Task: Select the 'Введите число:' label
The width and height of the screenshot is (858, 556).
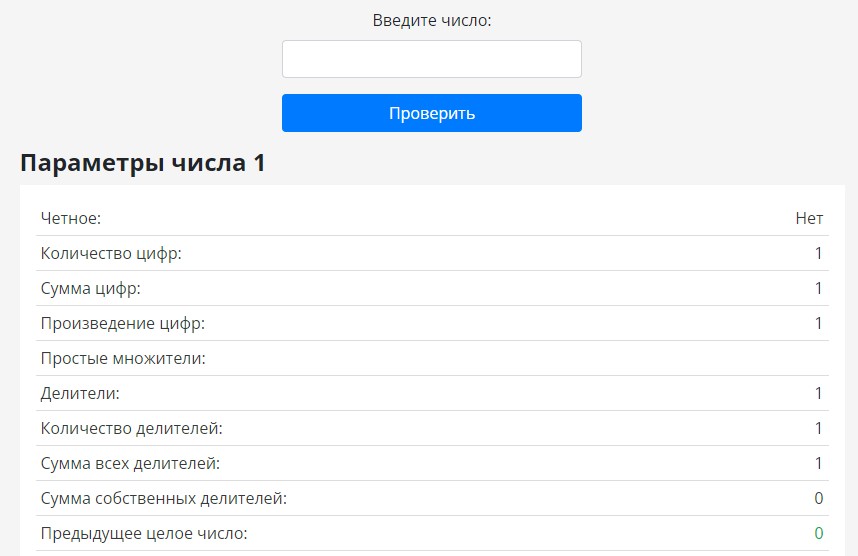Action: coord(432,21)
